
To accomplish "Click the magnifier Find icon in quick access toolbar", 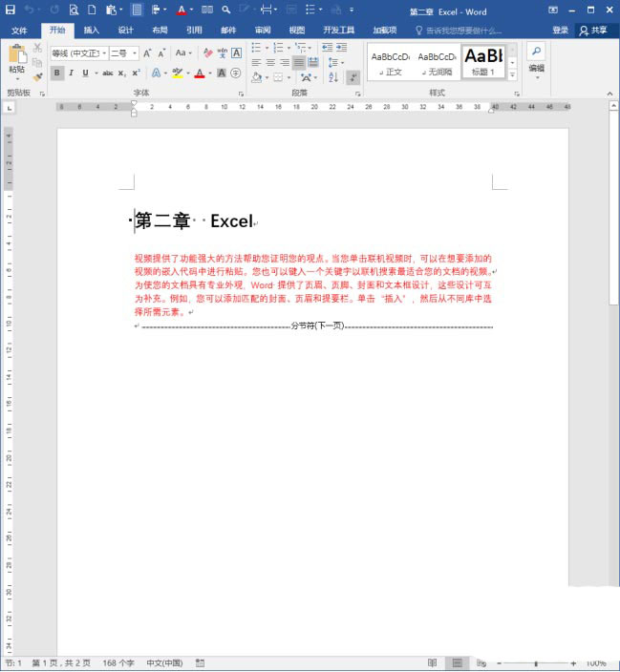I will pyautogui.click(x=226, y=10).
